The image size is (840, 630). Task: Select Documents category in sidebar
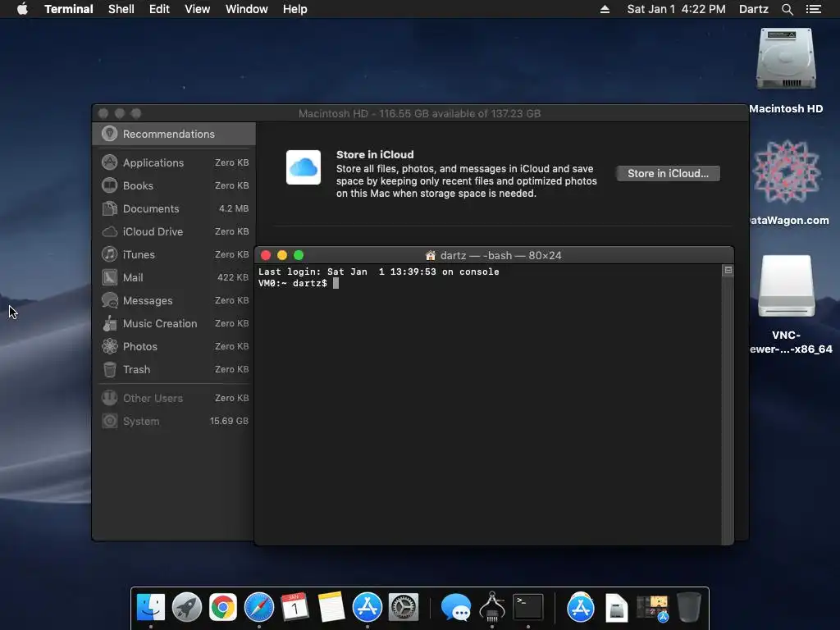tap(174, 208)
